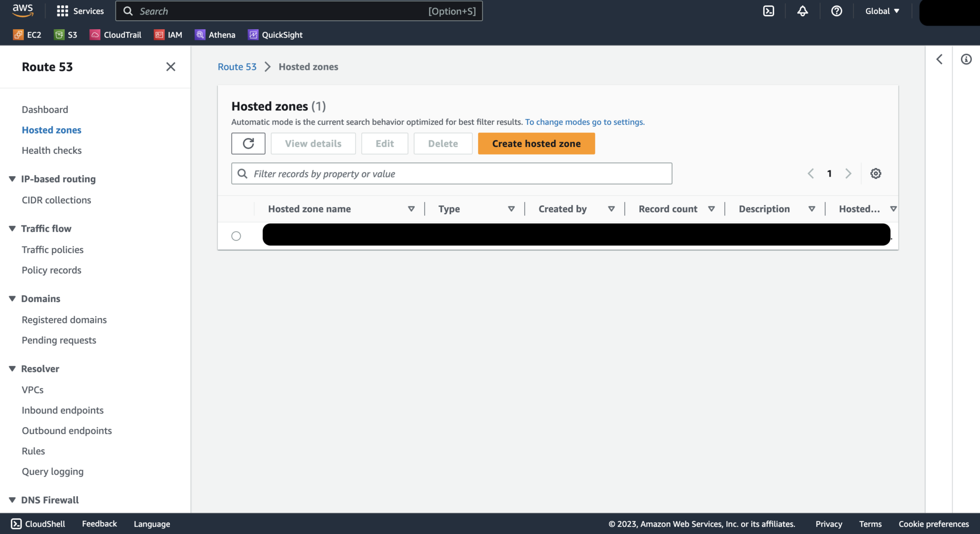Screen dimensions: 980x534
Task: Collapse the Resolver section
Action: (12, 368)
